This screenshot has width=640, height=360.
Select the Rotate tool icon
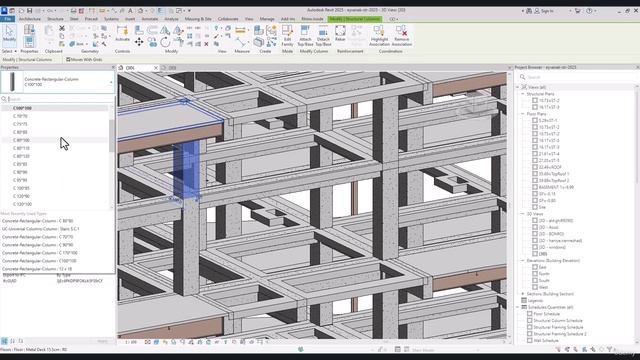[165, 42]
